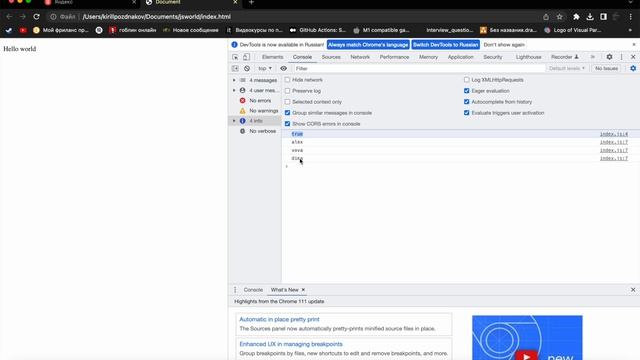
Task: Close the bottom drawer panel
Action: click(633, 290)
